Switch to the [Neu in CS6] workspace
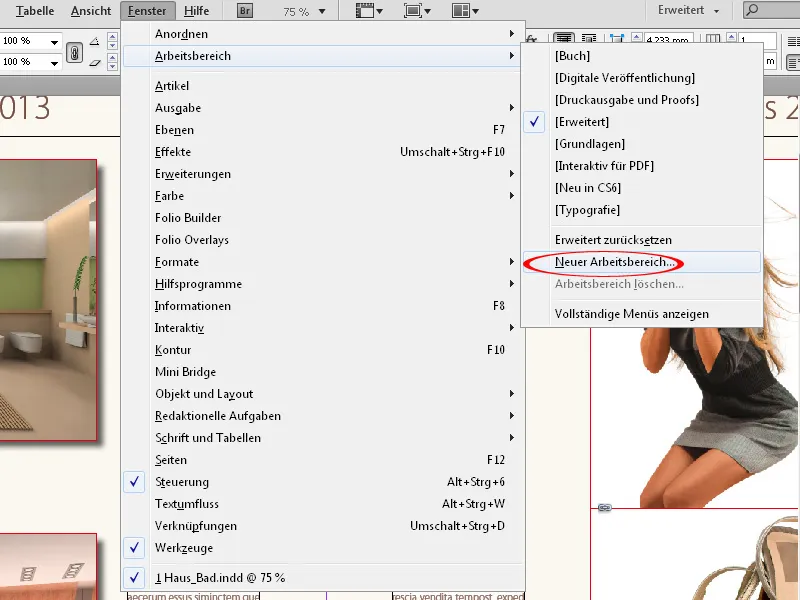Screen dimensions: 800x600 pos(642,187)
